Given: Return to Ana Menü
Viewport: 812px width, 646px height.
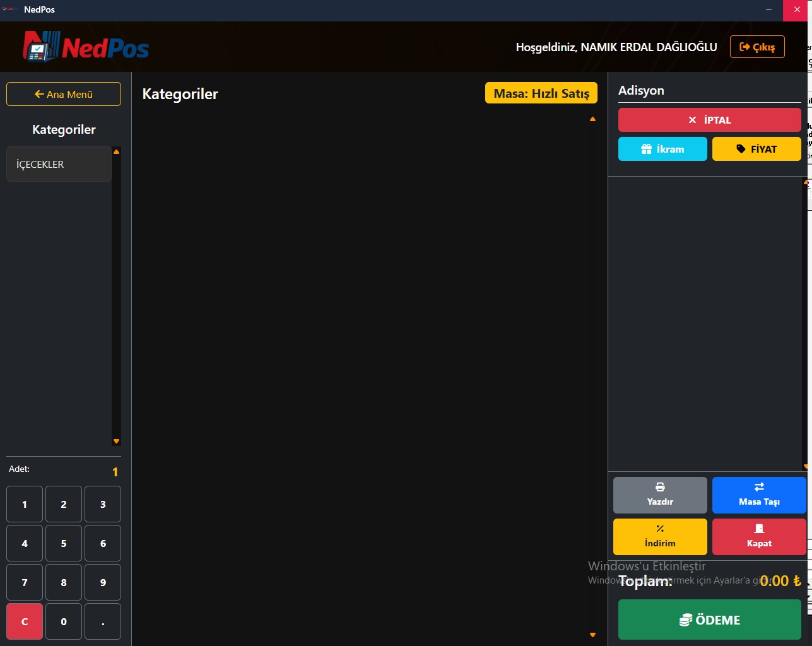Looking at the screenshot, I should [64, 94].
